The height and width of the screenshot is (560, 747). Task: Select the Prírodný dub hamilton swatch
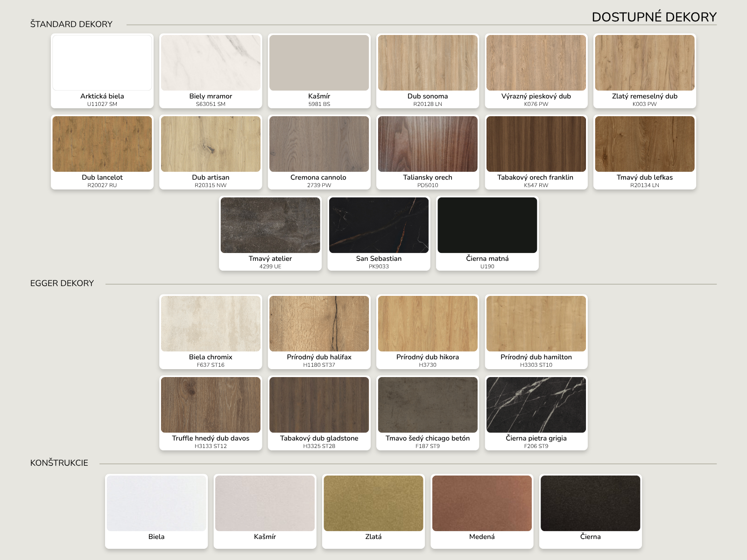point(536,332)
